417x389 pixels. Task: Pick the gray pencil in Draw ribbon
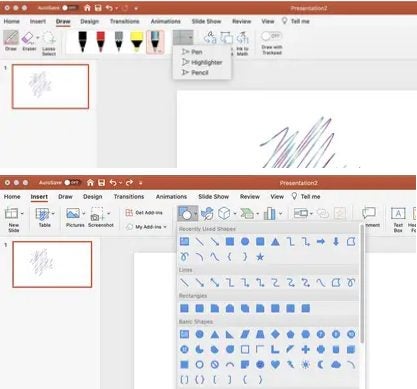coord(119,42)
